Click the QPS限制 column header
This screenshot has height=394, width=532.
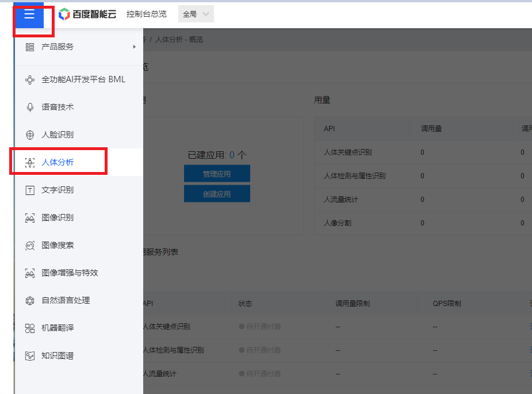coord(447,303)
